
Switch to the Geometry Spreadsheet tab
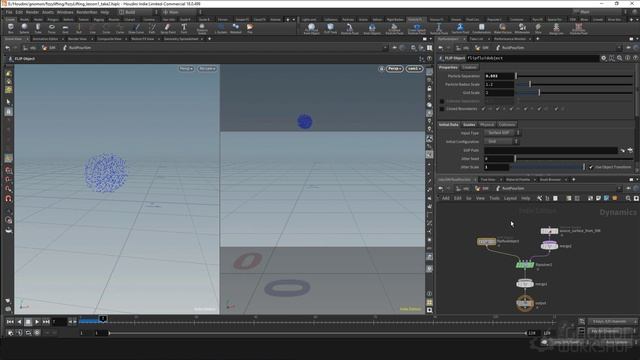[x=181, y=39]
